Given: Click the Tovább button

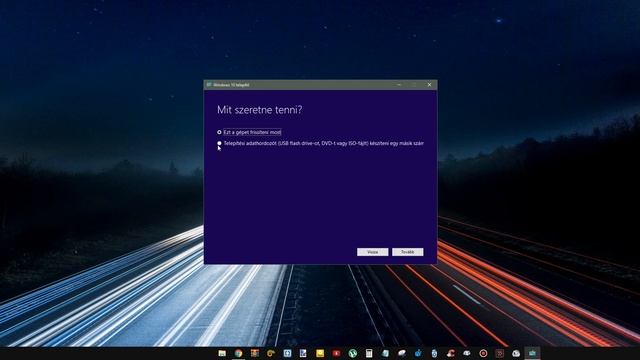Looking at the screenshot, I should coord(407,252).
